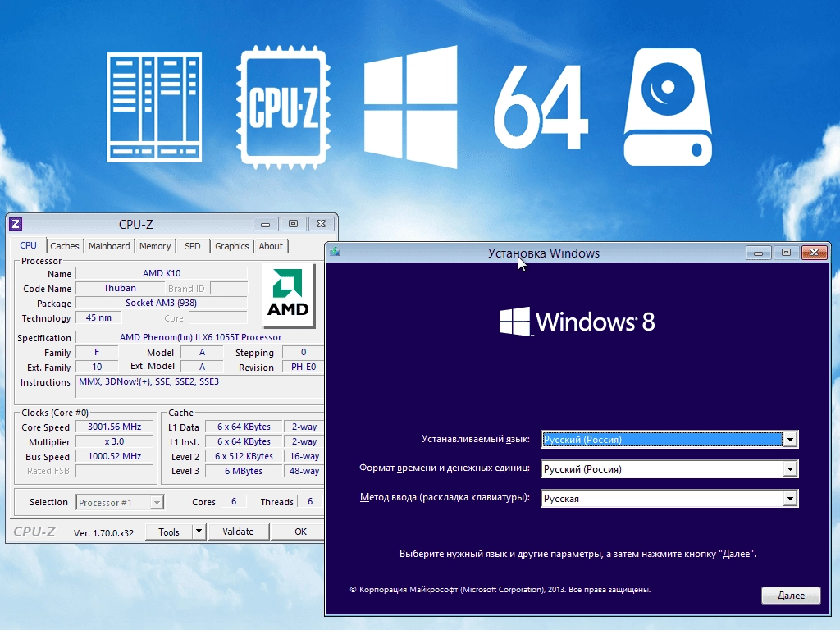Switch to the Caches tab
840x630 pixels.
pos(65,246)
